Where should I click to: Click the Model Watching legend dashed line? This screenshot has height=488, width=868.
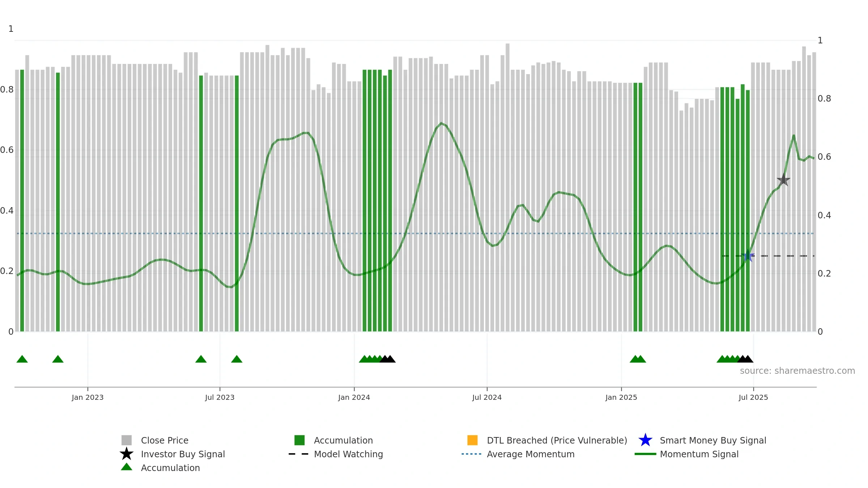299,454
